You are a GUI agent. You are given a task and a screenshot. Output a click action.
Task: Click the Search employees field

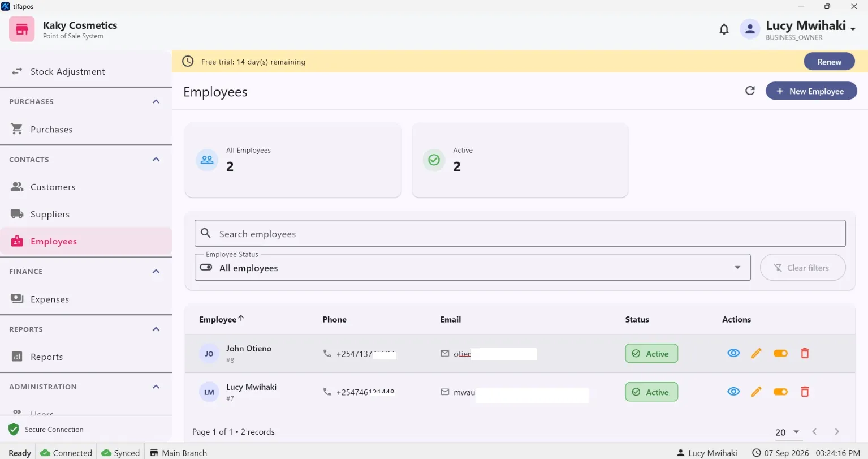520,234
